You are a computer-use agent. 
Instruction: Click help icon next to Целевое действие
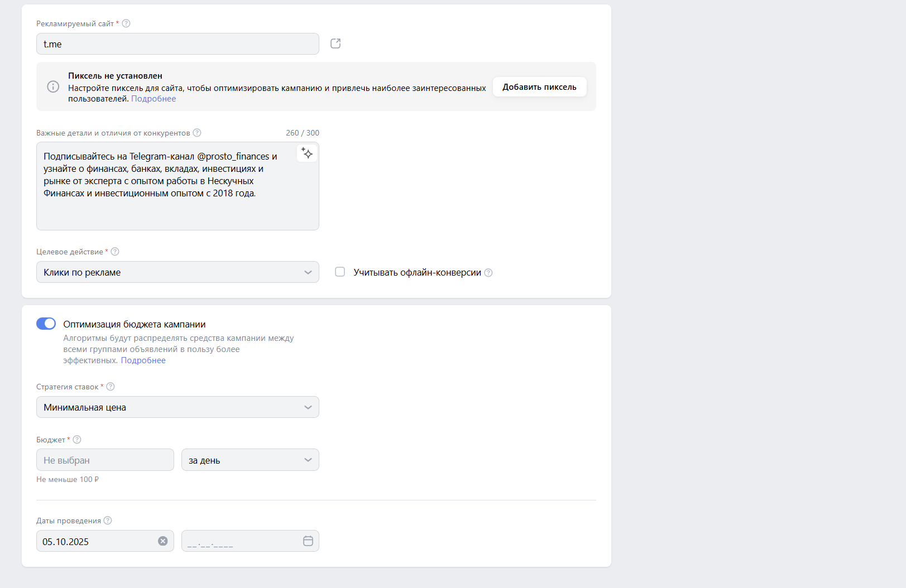[x=115, y=252]
